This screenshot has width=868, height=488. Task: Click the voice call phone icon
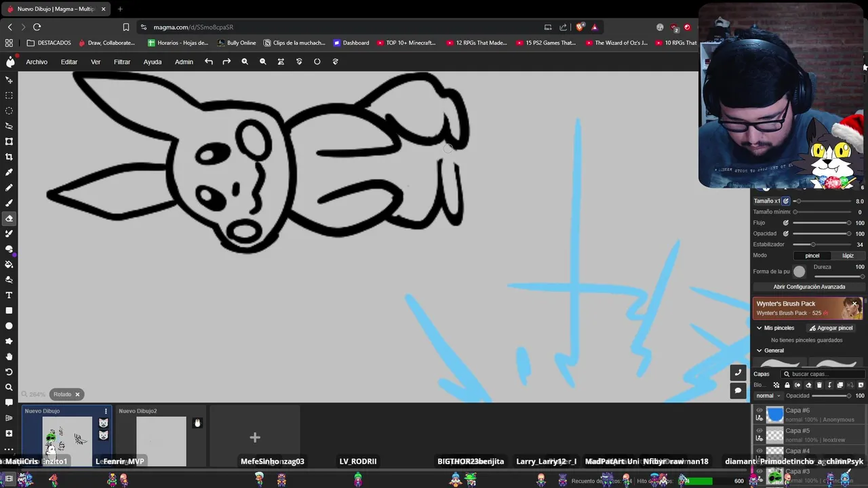click(x=738, y=372)
